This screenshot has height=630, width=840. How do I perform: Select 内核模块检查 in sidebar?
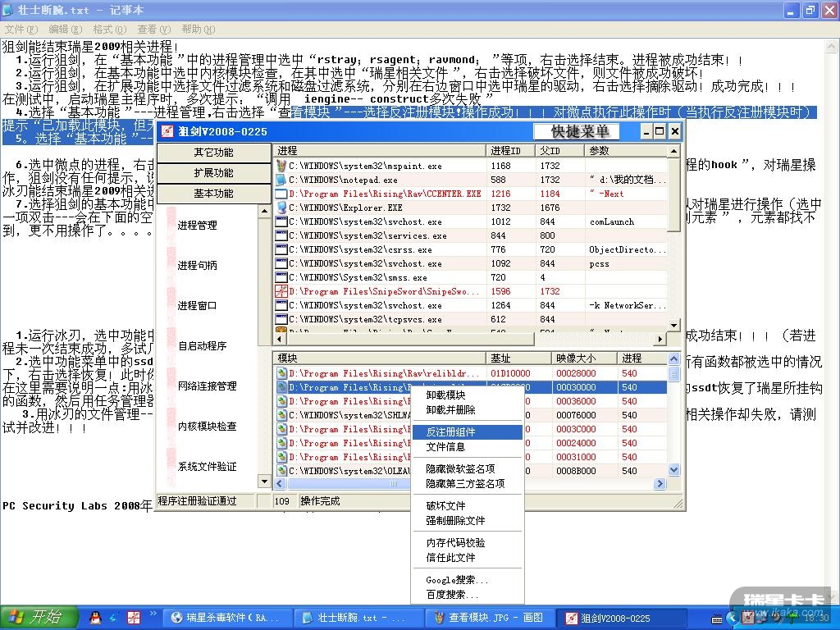point(207,426)
